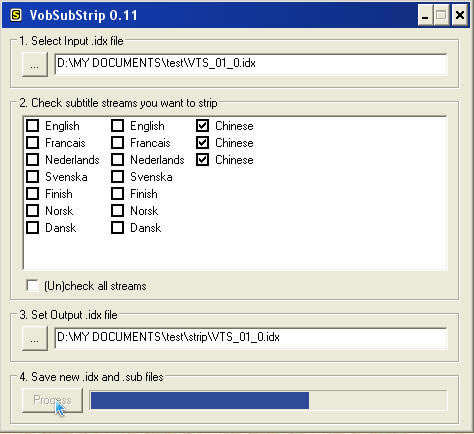Click the '2. Check subtitle streams' label
The height and width of the screenshot is (434, 474).
click(x=118, y=103)
